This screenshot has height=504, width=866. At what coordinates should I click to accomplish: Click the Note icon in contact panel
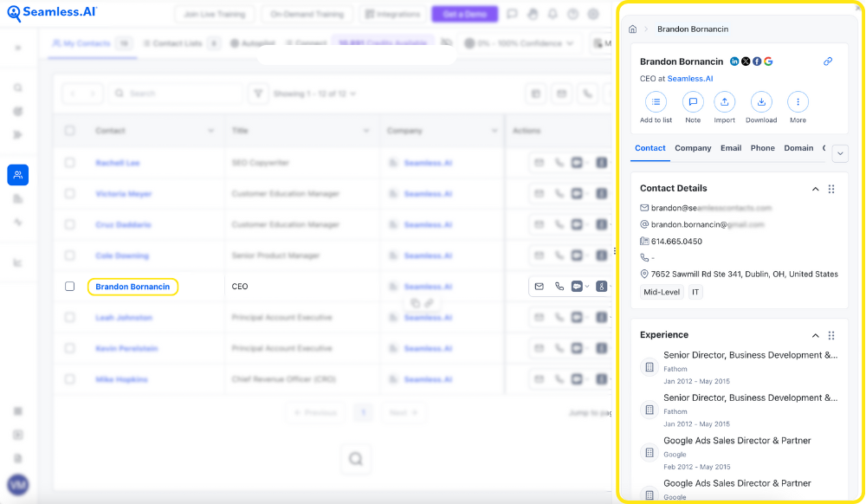(x=693, y=102)
